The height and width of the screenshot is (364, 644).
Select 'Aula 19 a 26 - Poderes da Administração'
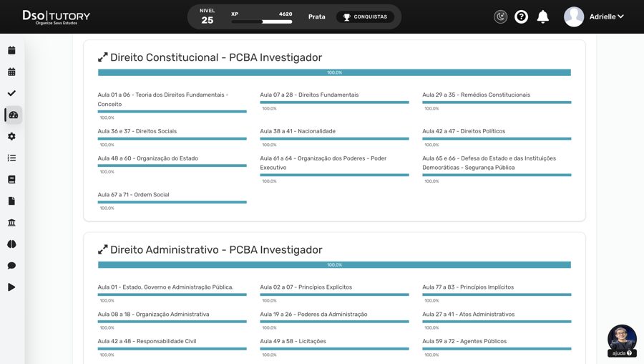coord(314,315)
